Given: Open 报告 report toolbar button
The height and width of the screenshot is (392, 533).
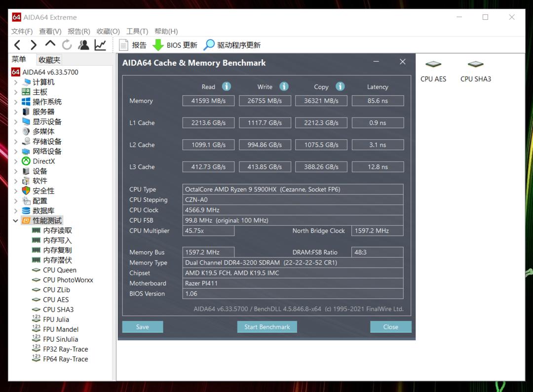Looking at the screenshot, I should pos(132,45).
